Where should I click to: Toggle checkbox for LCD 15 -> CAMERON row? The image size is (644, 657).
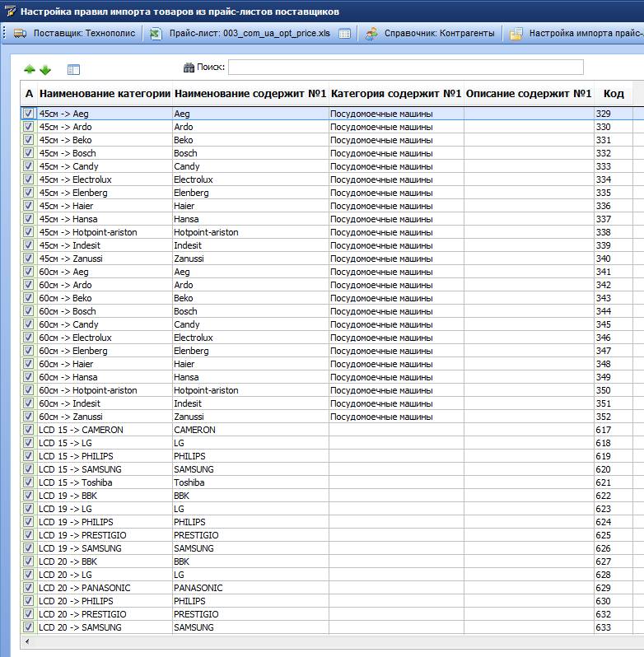point(28,430)
